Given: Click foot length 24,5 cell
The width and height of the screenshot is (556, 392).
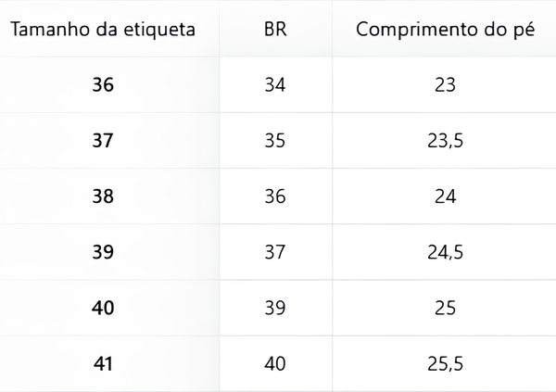Looking at the screenshot, I should pos(445,252).
